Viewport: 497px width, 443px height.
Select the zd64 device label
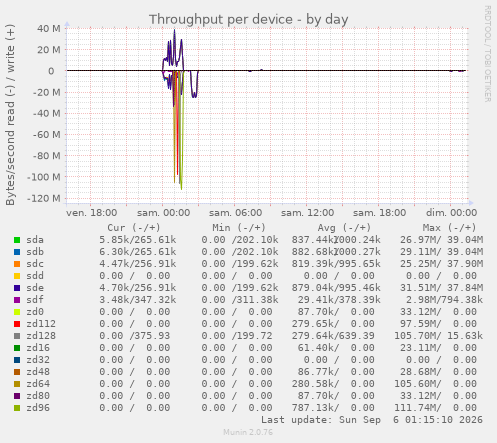pos(38,384)
